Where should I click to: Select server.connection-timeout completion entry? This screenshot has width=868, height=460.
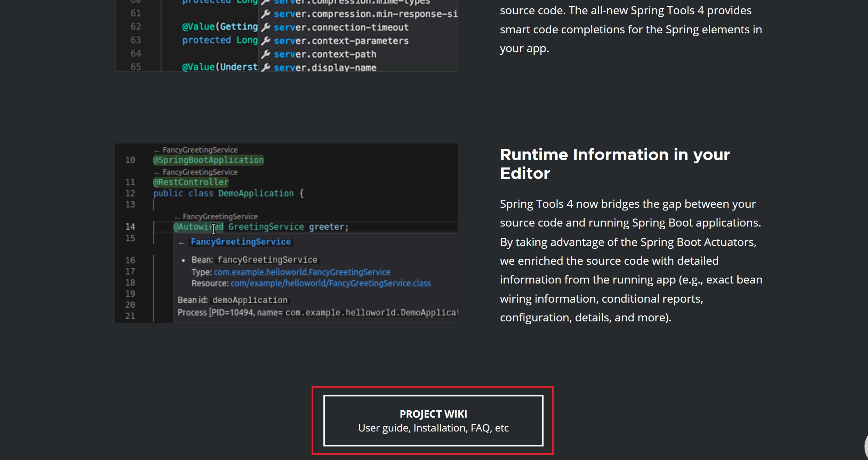pyautogui.click(x=341, y=27)
